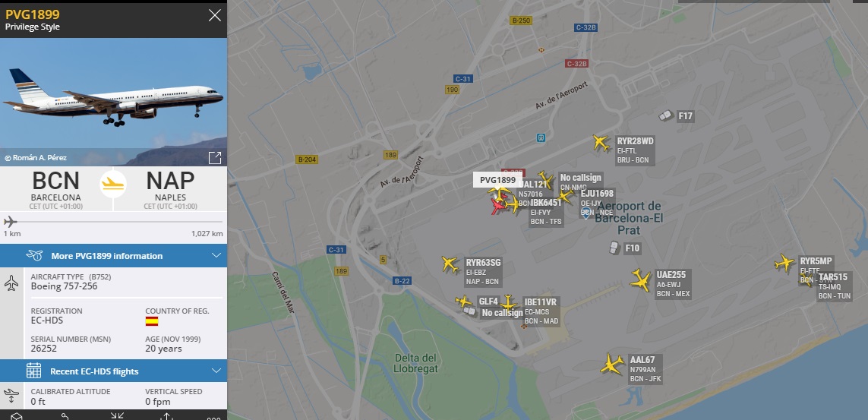Click the plane marker on flight progress bar

[x=10, y=222]
